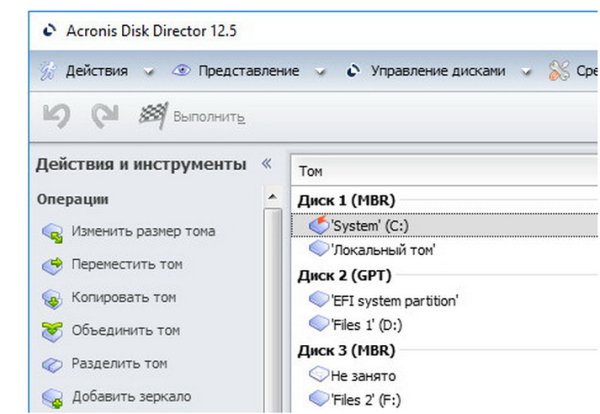Screen dimensions: 600x414
Task: Click the running-man icon beside Действия
Action: coord(48,71)
